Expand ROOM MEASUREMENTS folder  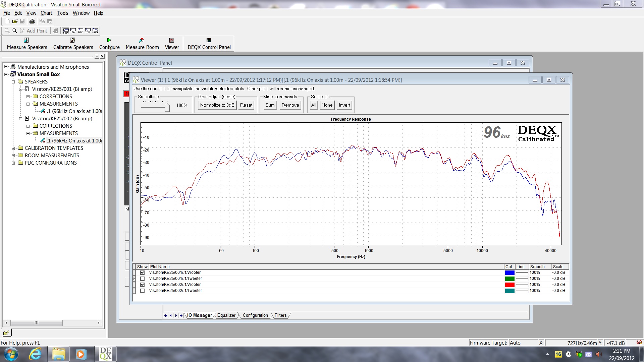pyautogui.click(x=13, y=155)
